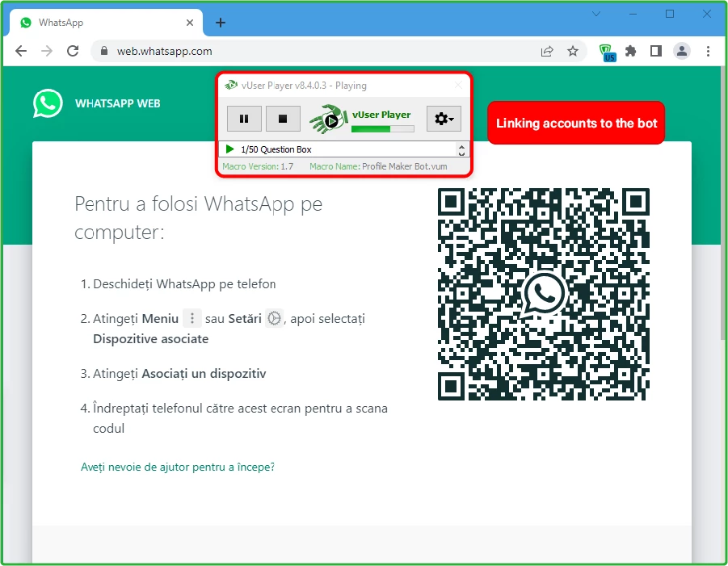Open the tab search chevron
The width and height of the screenshot is (728, 566).
(x=596, y=14)
